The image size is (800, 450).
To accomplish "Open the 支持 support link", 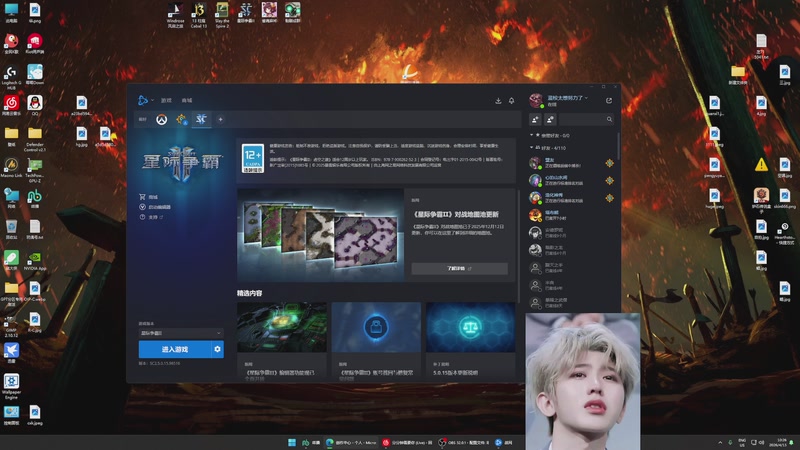I will (151, 217).
